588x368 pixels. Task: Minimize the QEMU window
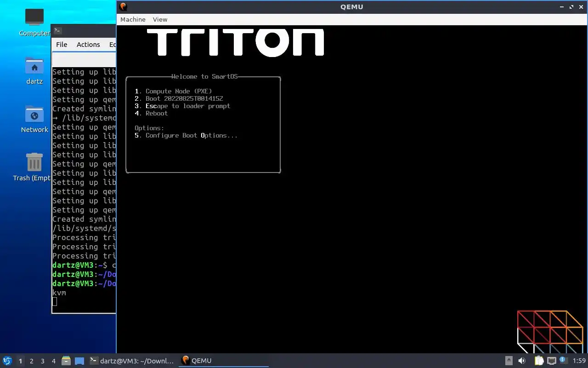click(x=562, y=7)
